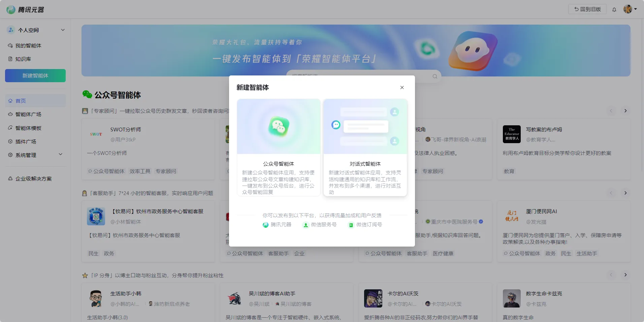Viewport: 644px width, 322px height.
Task: Open 企业级解决方案 link
Action: tap(33, 179)
